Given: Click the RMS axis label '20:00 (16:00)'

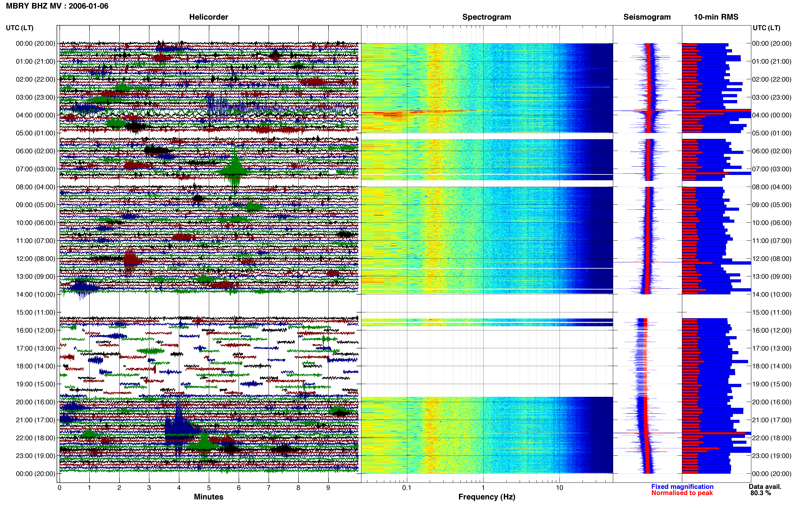Looking at the screenshot, I should point(772,402).
